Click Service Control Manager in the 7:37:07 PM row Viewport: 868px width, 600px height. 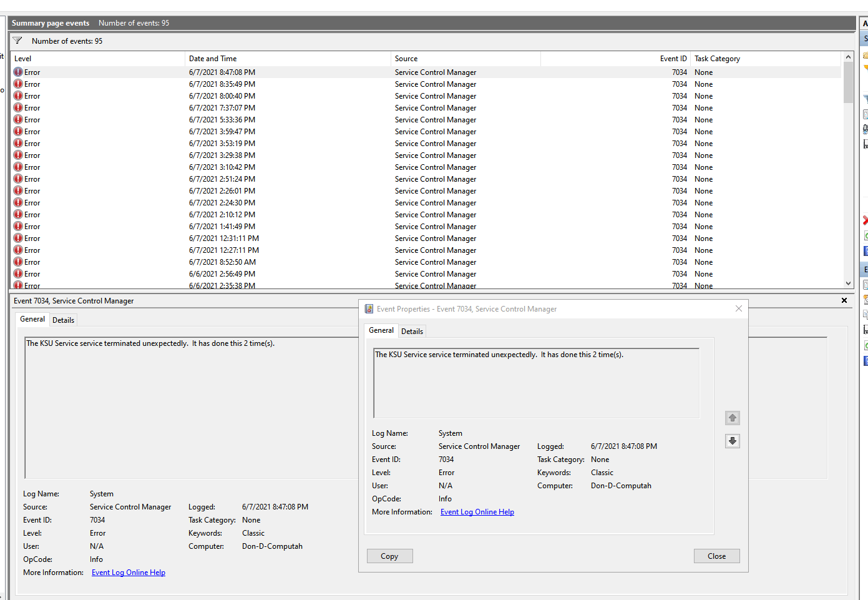click(x=436, y=108)
